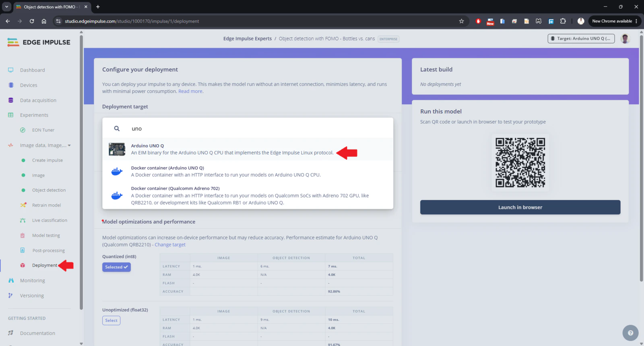Open a new Chrome tab
This screenshot has height=346, width=644.
point(98,7)
